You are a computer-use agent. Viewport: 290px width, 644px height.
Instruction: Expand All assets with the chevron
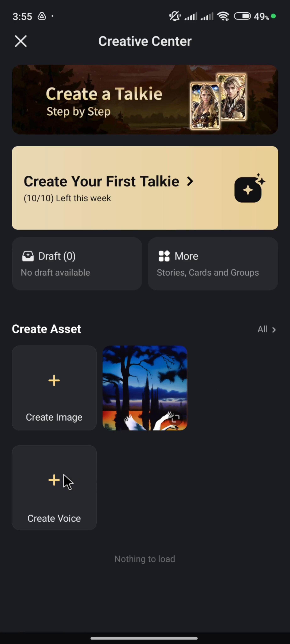click(274, 330)
